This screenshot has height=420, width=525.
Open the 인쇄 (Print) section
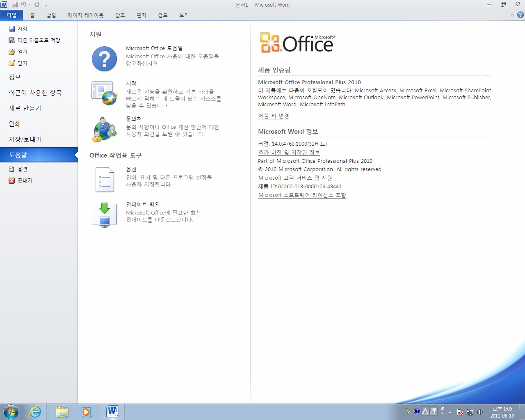pos(15,124)
